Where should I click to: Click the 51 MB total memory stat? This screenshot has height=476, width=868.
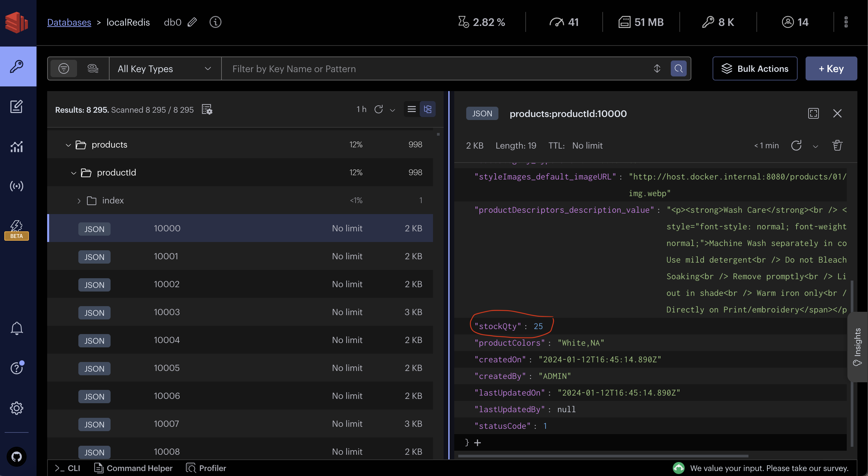(x=641, y=22)
